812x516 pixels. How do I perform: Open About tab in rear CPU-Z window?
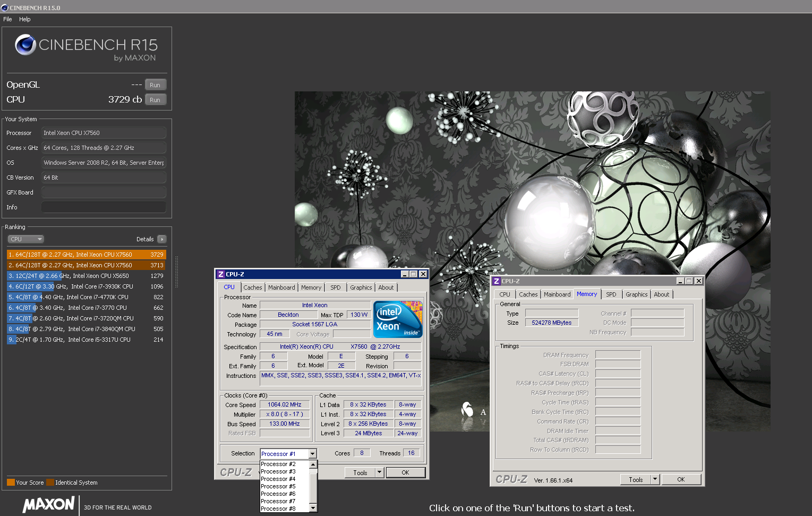[662, 294]
